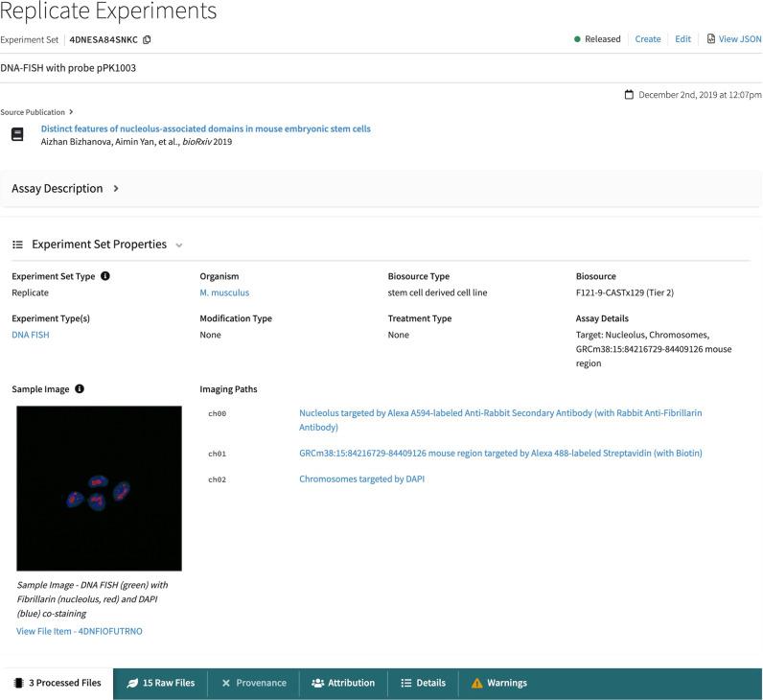Click the View JSON file icon
This screenshot has width=763, height=700.
click(711, 39)
